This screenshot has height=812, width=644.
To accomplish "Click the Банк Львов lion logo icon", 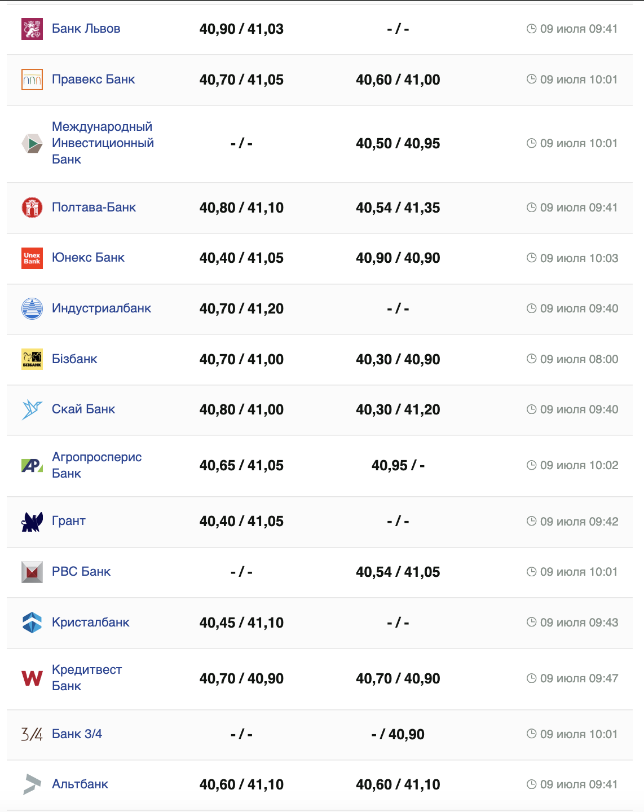I will [x=32, y=29].
